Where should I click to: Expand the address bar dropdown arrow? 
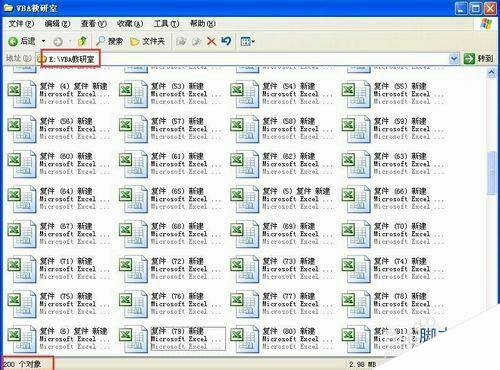(453, 59)
